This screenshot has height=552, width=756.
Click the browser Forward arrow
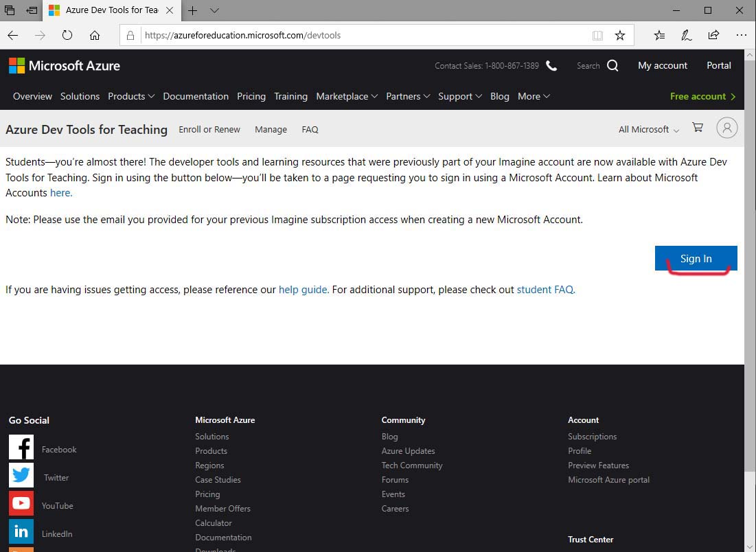40,35
